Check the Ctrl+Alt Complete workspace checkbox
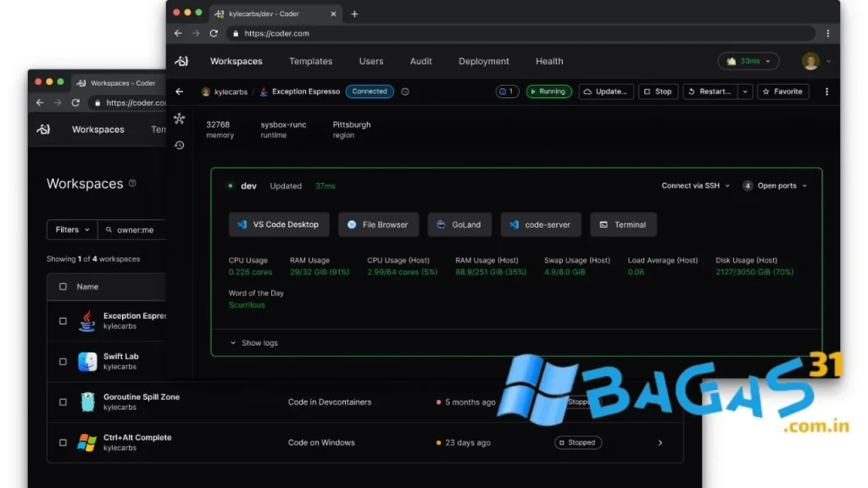Viewport: 868px width, 488px height. coord(63,442)
